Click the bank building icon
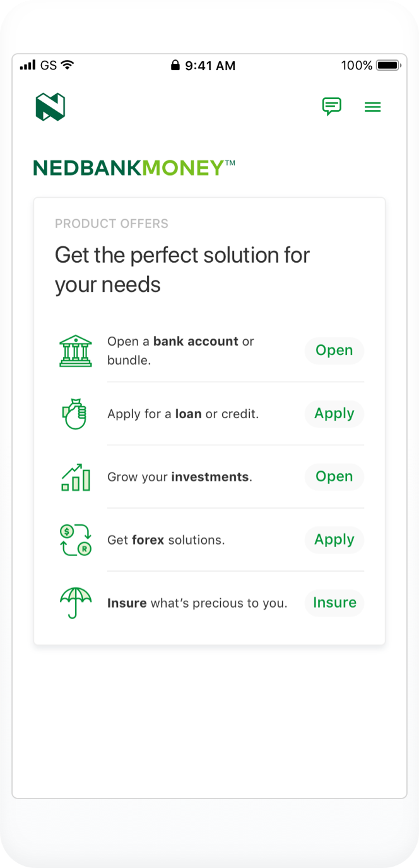The image size is (419, 868). [x=76, y=351]
